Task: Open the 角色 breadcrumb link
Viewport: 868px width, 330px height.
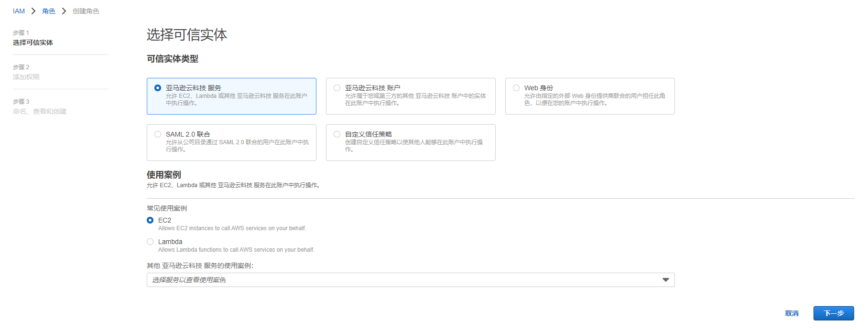Action: [x=49, y=11]
